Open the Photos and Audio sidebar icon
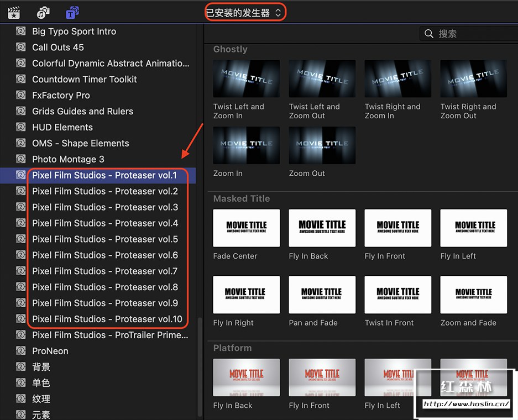The width and height of the screenshot is (518, 420). 43,13
